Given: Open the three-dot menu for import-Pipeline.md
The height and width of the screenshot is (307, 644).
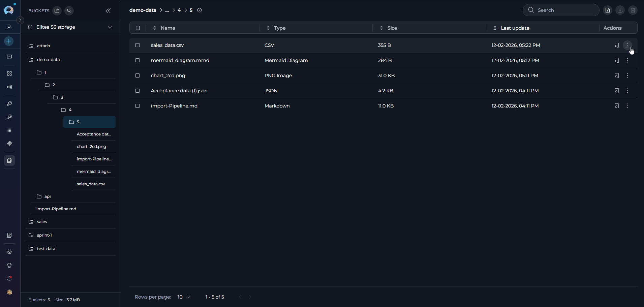Looking at the screenshot, I should pos(627,106).
